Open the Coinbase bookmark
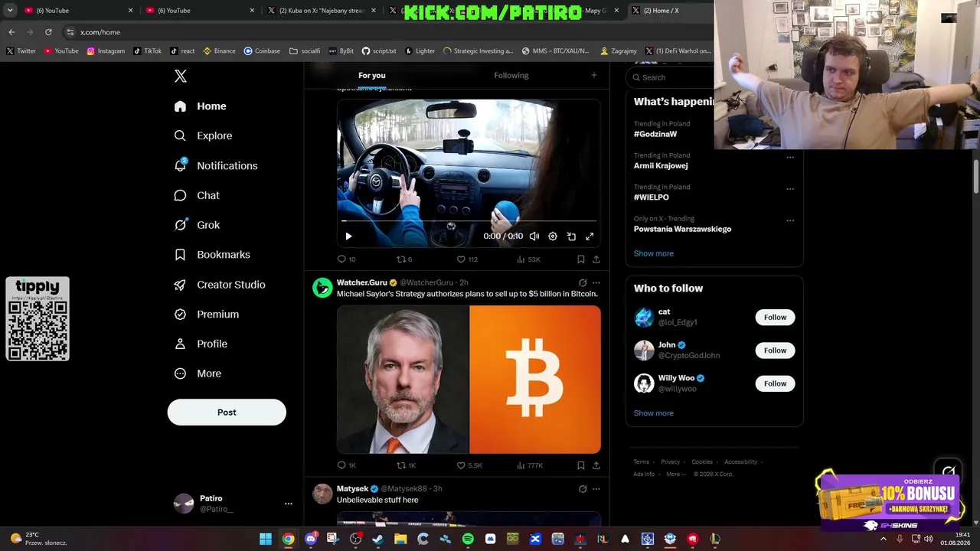The width and height of the screenshot is (980, 551). click(262, 51)
